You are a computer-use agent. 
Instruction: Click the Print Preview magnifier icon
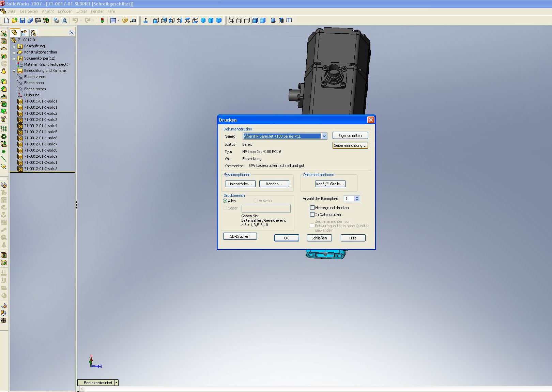coord(64,20)
